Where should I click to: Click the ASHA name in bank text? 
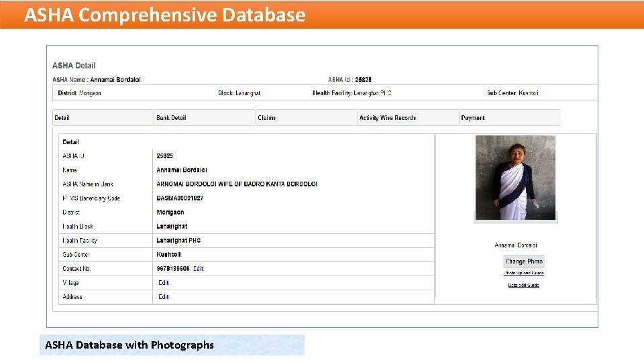pos(237,184)
